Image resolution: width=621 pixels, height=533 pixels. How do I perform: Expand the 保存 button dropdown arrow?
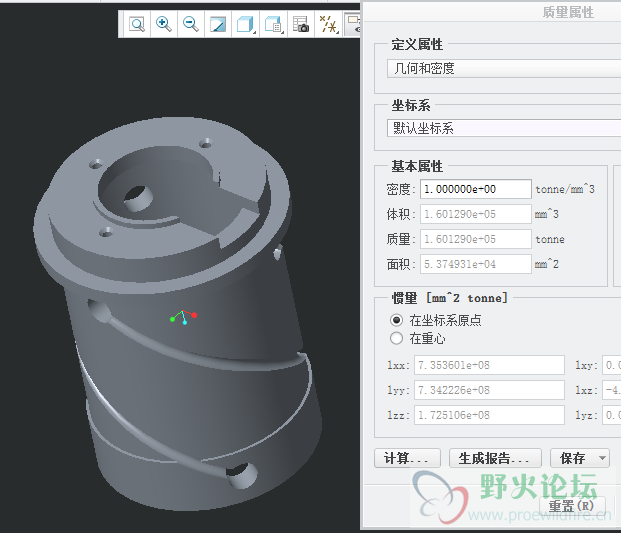tap(602, 458)
